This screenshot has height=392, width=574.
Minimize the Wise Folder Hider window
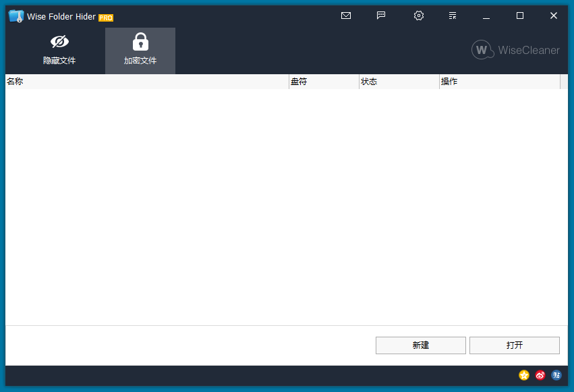(486, 16)
